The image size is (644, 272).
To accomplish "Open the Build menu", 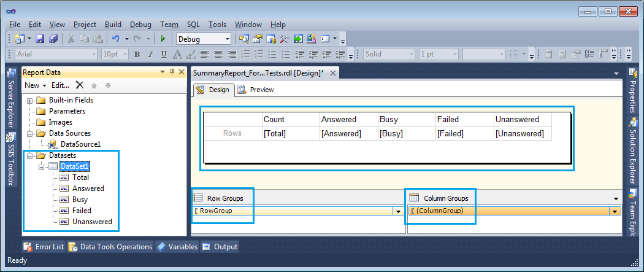I will 113,25.
